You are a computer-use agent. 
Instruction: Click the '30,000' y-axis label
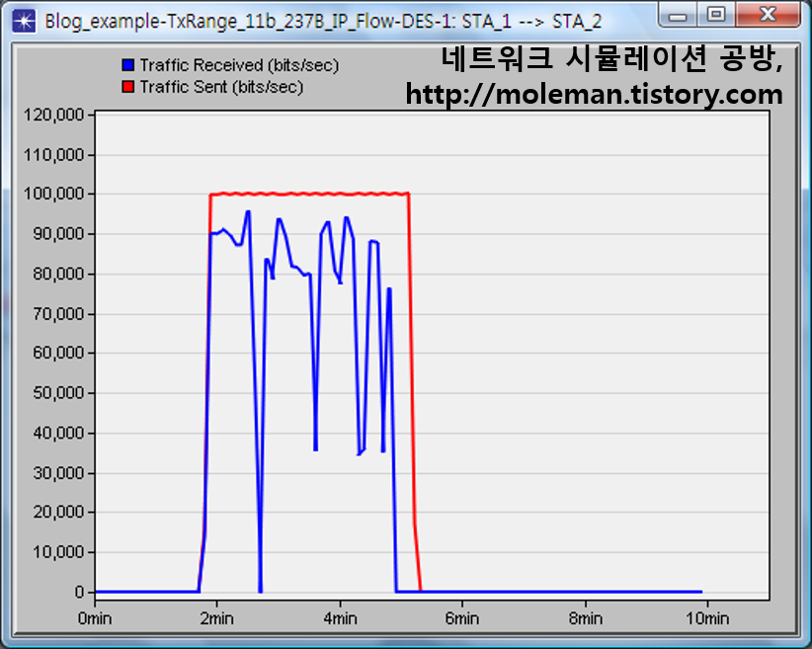click(x=58, y=473)
